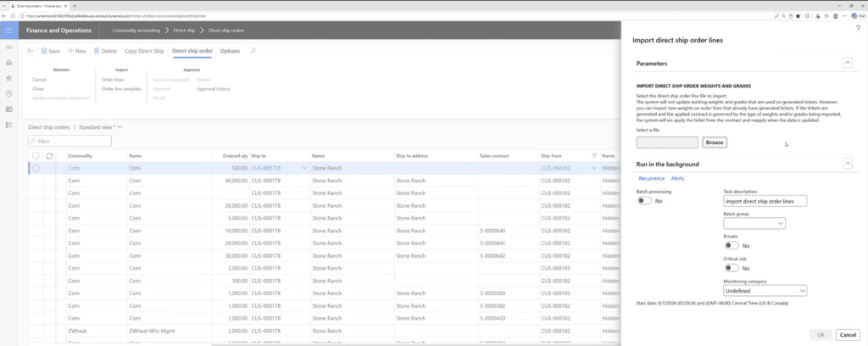The width and height of the screenshot is (868, 346).
Task: Open the browser tab list chevron
Action: pyautogui.click(x=5, y=6)
